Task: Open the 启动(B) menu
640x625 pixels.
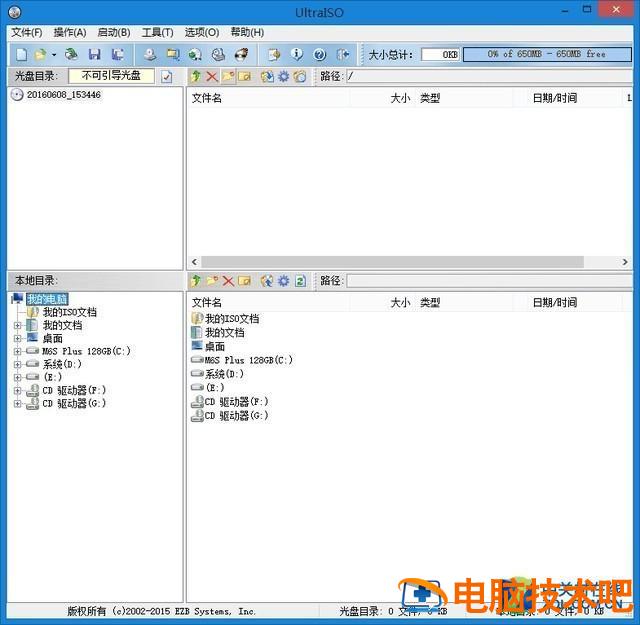Action: click(x=114, y=32)
